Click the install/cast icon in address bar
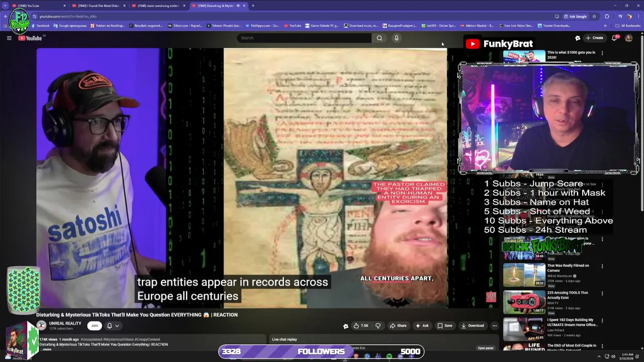 (x=556, y=16)
